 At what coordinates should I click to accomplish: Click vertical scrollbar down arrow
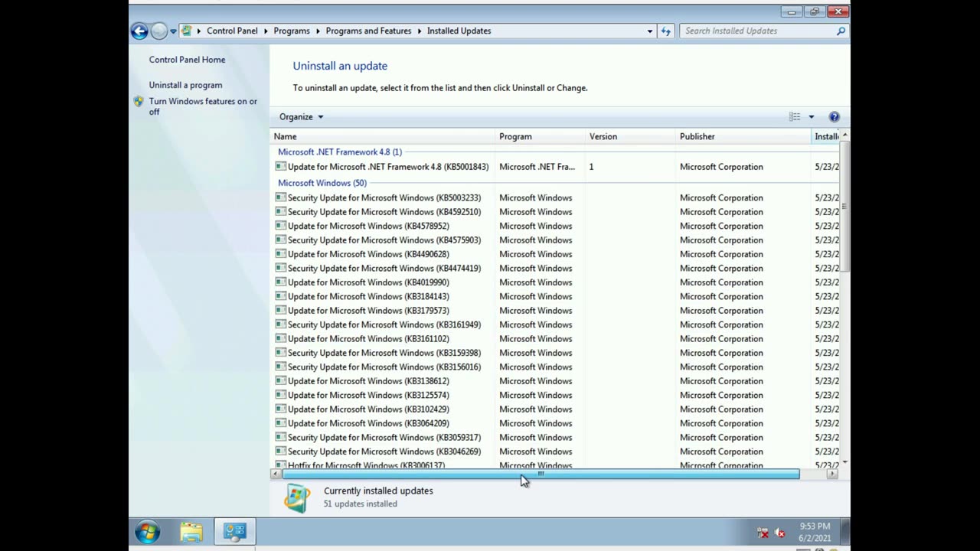[x=844, y=463]
